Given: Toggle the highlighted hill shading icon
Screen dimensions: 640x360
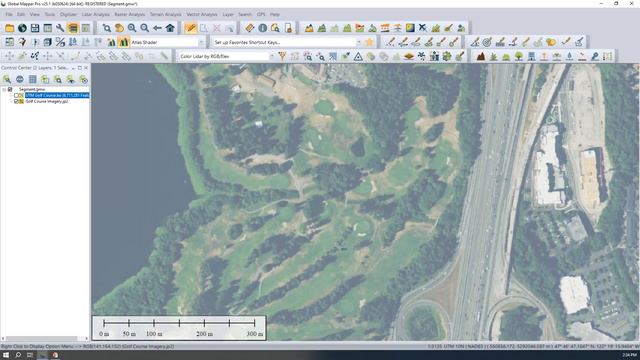Looking at the screenshot, I should [123, 42].
